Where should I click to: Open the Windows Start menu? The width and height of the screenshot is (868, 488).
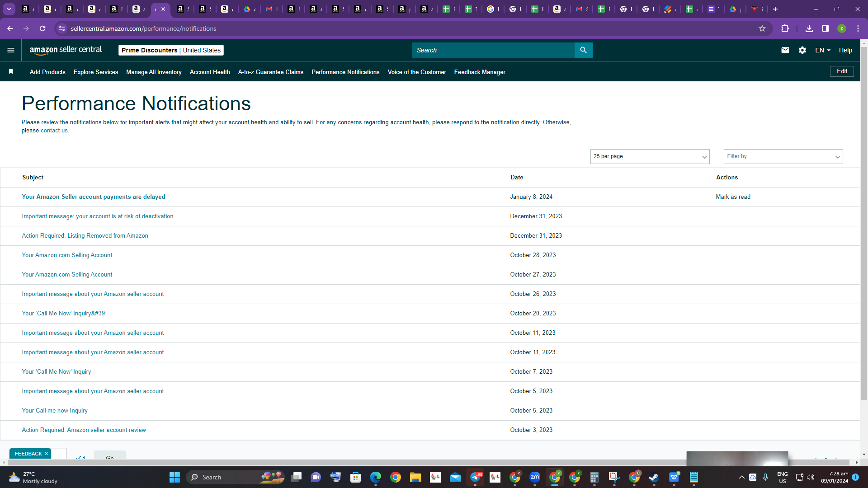click(x=175, y=477)
